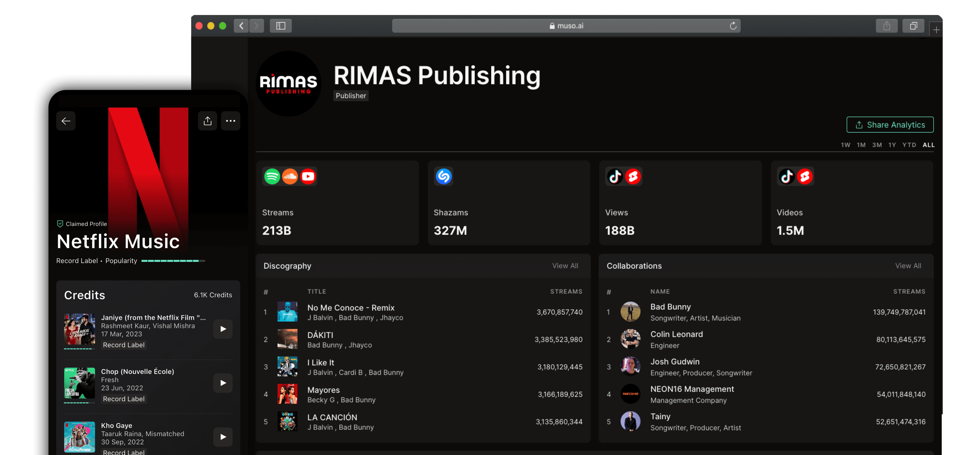Open more options on Netflix Music profile
Screen dimensions: 980x455
tap(231, 121)
